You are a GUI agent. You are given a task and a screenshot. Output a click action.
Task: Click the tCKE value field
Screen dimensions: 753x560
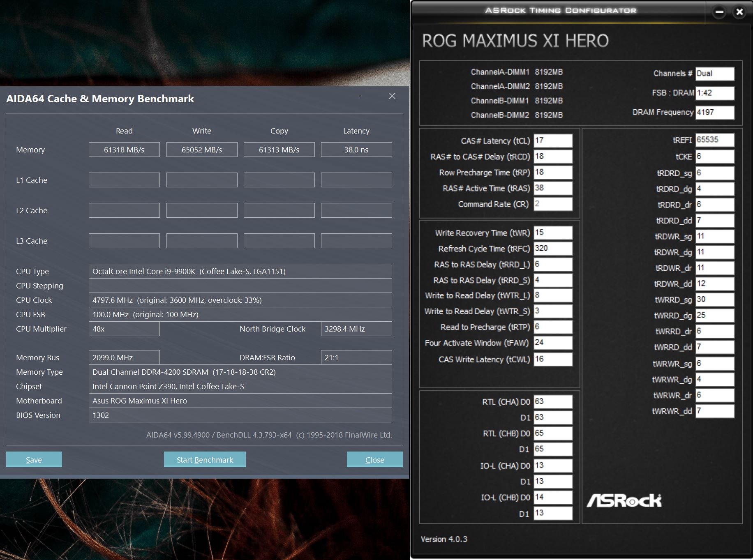click(x=715, y=157)
